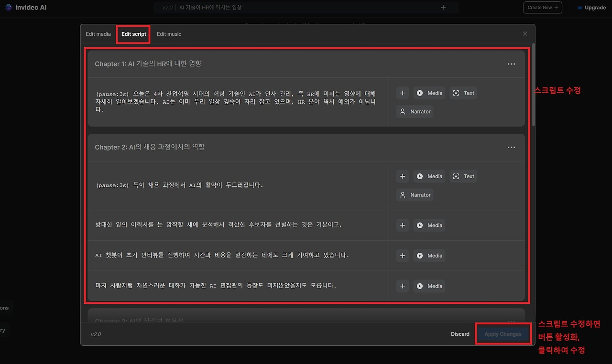Open Text option for '특히 채용 과정에서' line
The width and height of the screenshot is (612, 364).
(463, 176)
